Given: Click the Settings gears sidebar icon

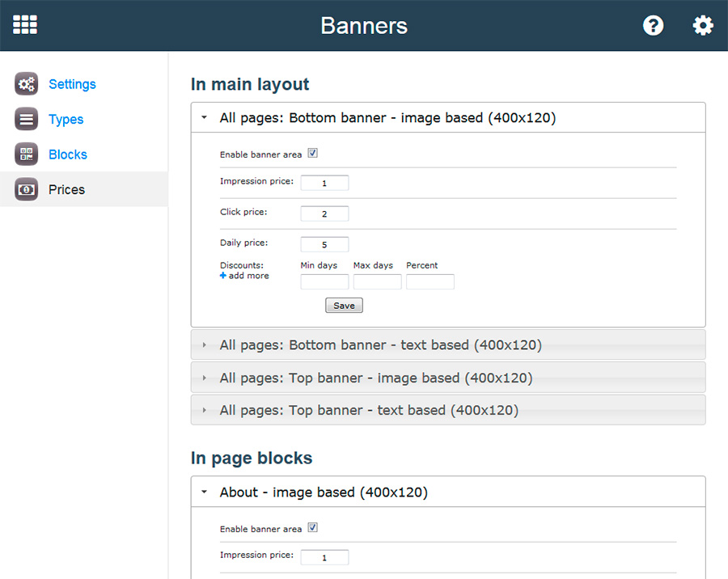Looking at the screenshot, I should click(27, 84).
